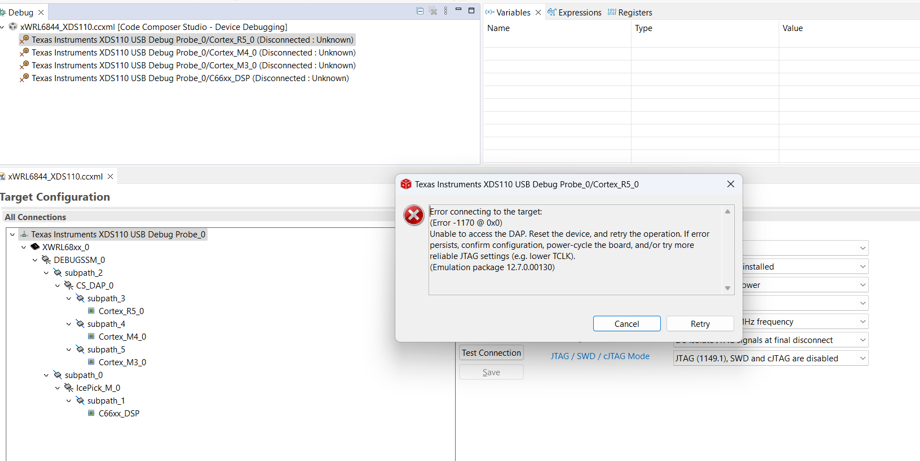Click the Test Connection button

click(x=491, y=353)
